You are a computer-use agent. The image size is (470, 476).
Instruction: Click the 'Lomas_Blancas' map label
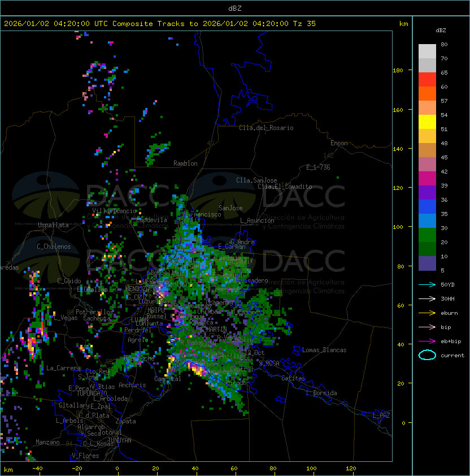pyautogui.click(x=324, y=350)
